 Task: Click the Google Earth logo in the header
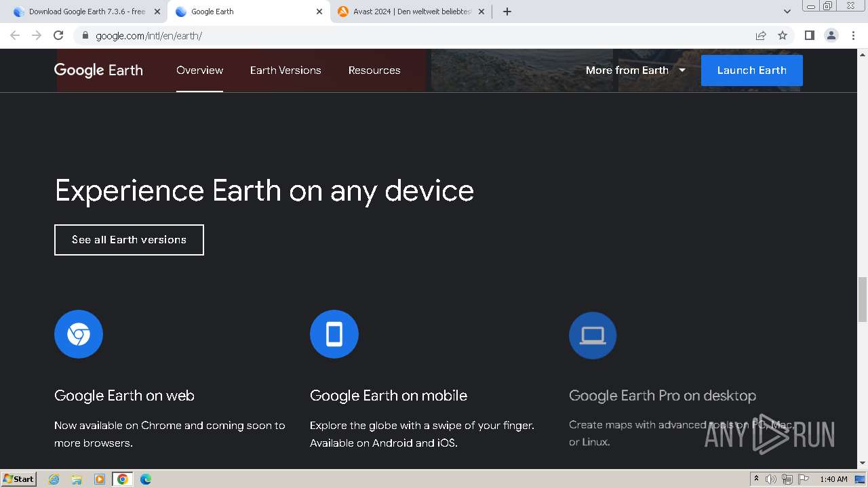(x=98, y=70)
